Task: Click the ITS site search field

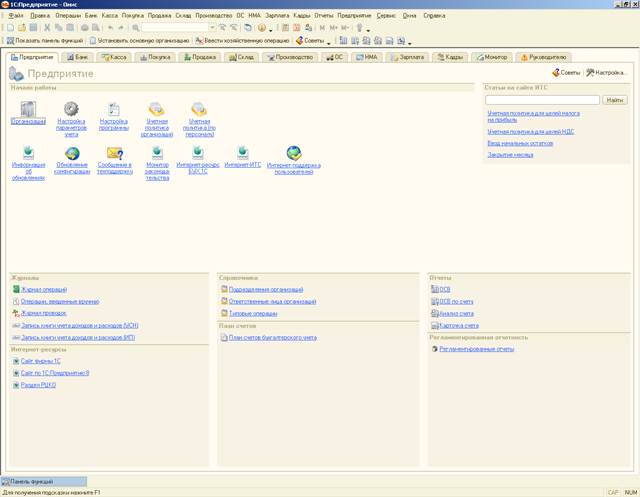Action: click(541, 100)
